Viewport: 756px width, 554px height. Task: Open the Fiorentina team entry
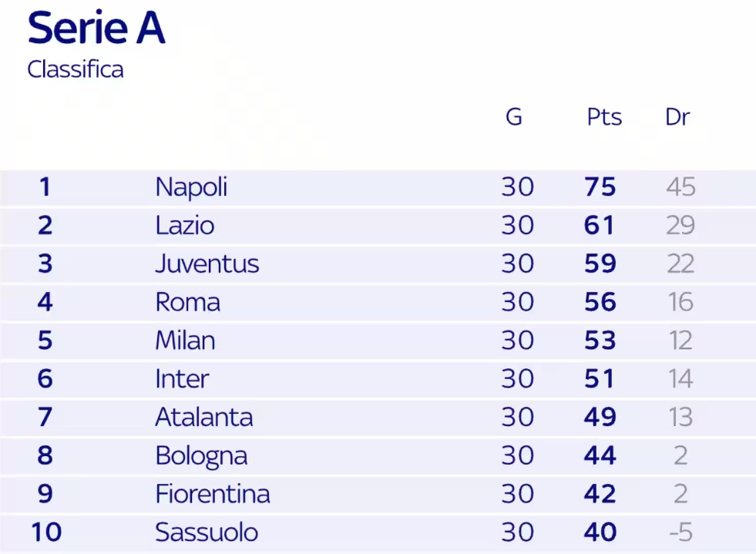pos(213,494)
